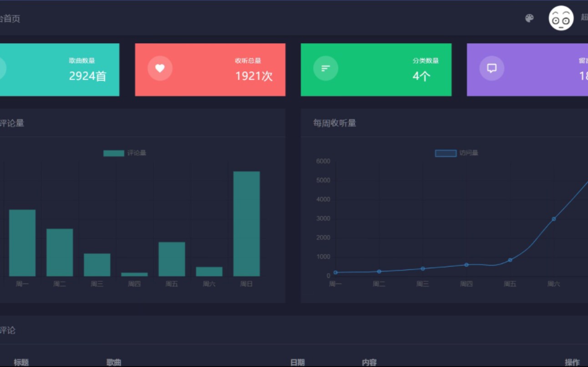This screenshot has width=588, height=367.
Task: Click the 歌曲 column header
Action: point(114,362)
